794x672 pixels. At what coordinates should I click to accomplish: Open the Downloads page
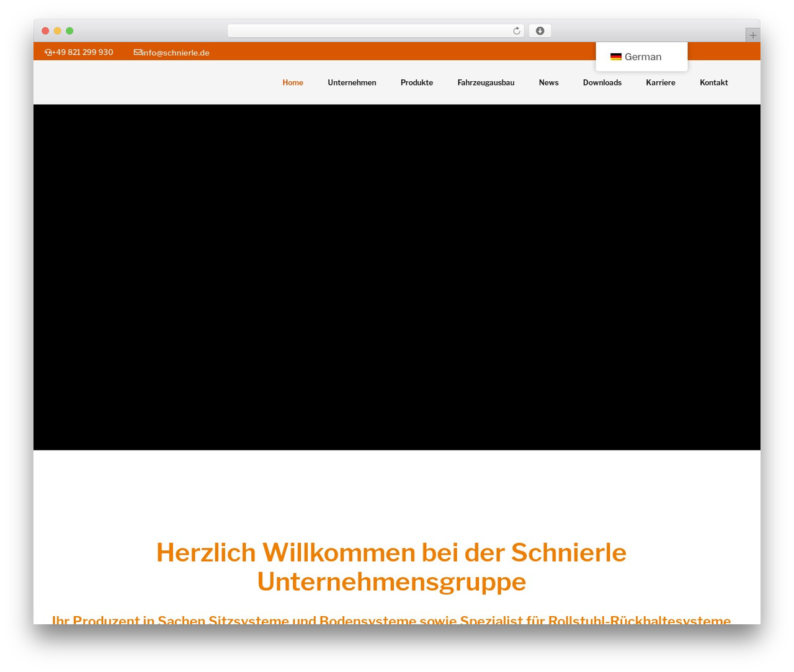click(x=602, y=82)
